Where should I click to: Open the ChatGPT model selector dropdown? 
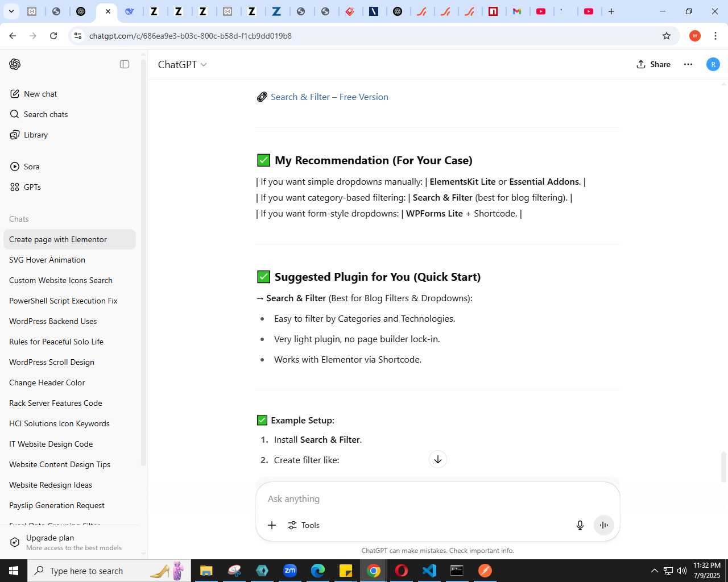[x=182, y=65]
